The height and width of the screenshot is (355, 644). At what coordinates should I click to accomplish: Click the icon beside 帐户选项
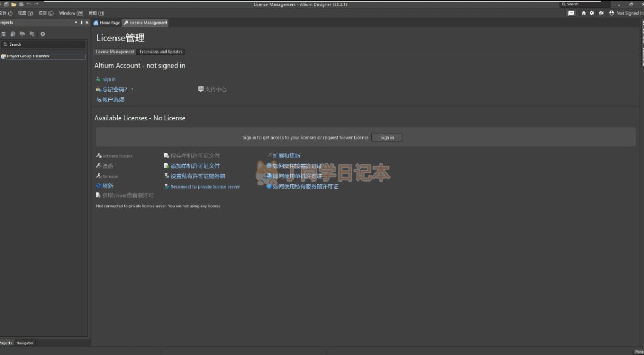click(x=98, y=99)
